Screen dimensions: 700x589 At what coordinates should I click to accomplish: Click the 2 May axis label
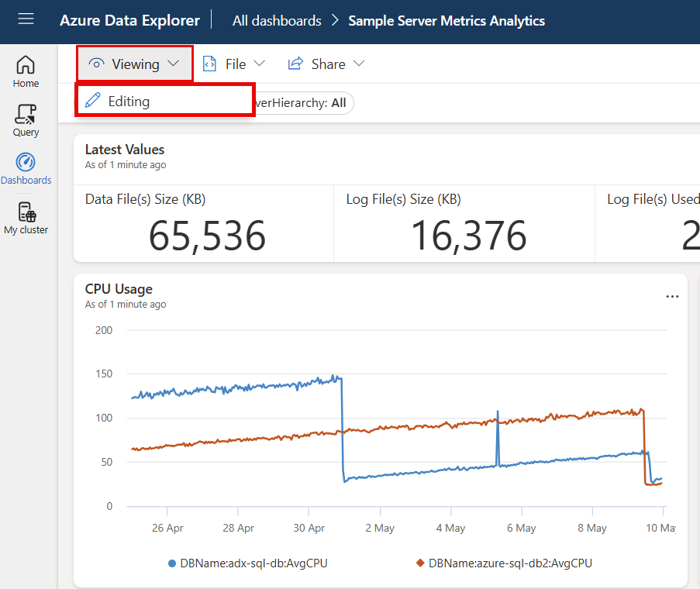coord(380,528)
